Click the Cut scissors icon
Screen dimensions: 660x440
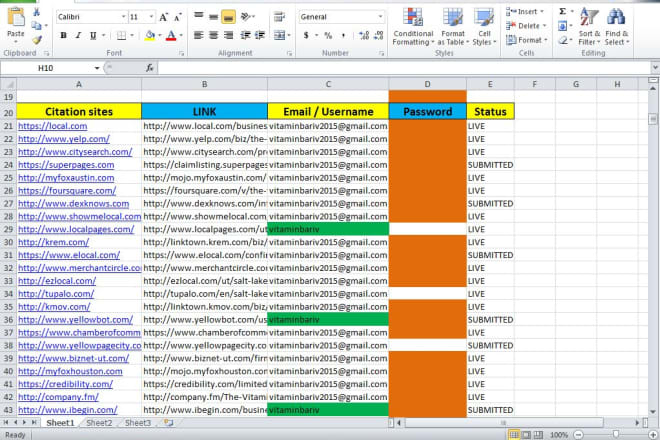(37, 12)
